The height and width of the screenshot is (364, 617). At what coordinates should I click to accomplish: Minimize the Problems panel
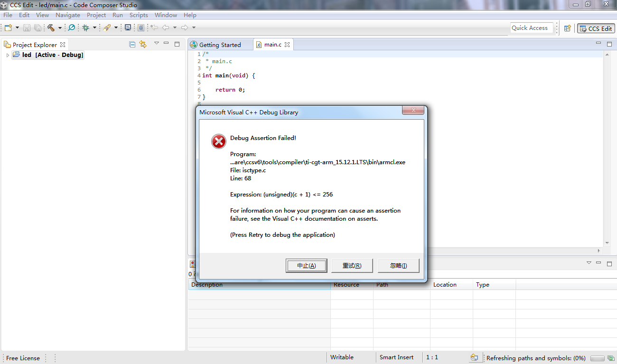[x=598, y=262]
